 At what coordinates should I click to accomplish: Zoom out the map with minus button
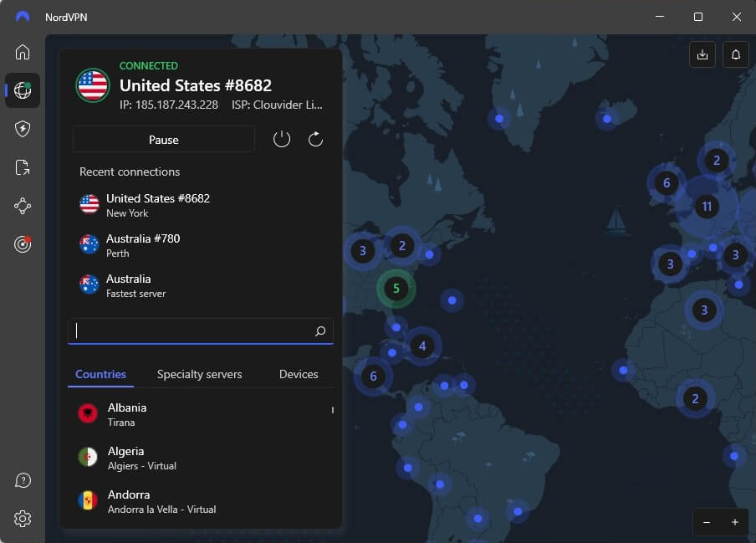pos(707,522)
